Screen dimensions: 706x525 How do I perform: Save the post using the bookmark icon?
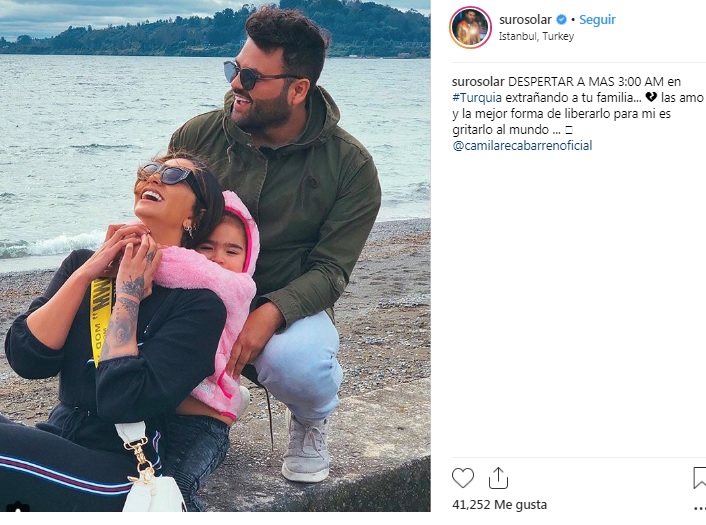tap(700, 478)
